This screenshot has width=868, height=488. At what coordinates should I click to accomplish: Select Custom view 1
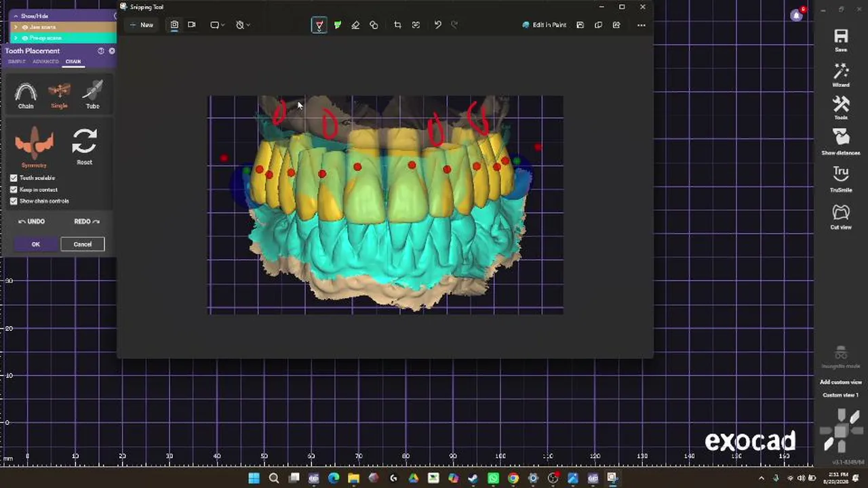[841, 395]
